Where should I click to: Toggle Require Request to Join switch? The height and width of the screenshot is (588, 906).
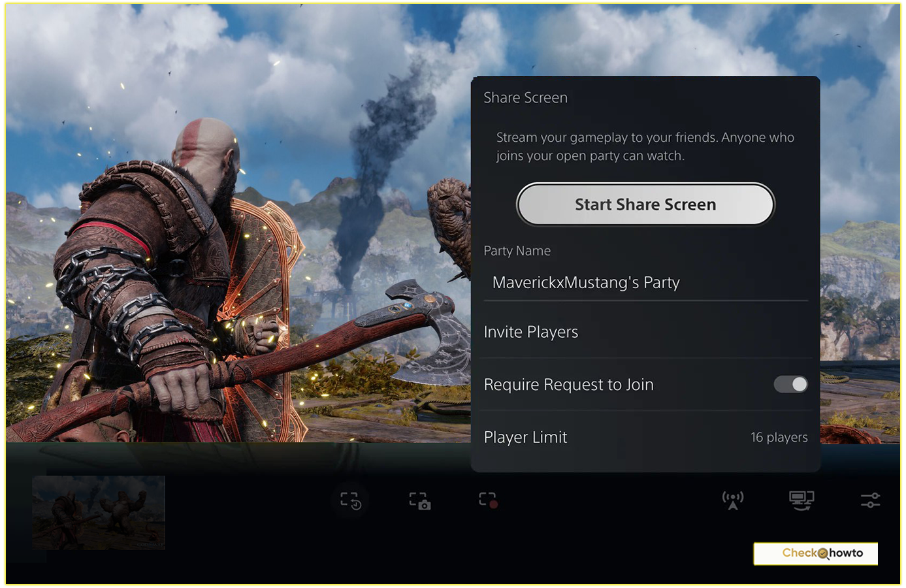(791, 384)
